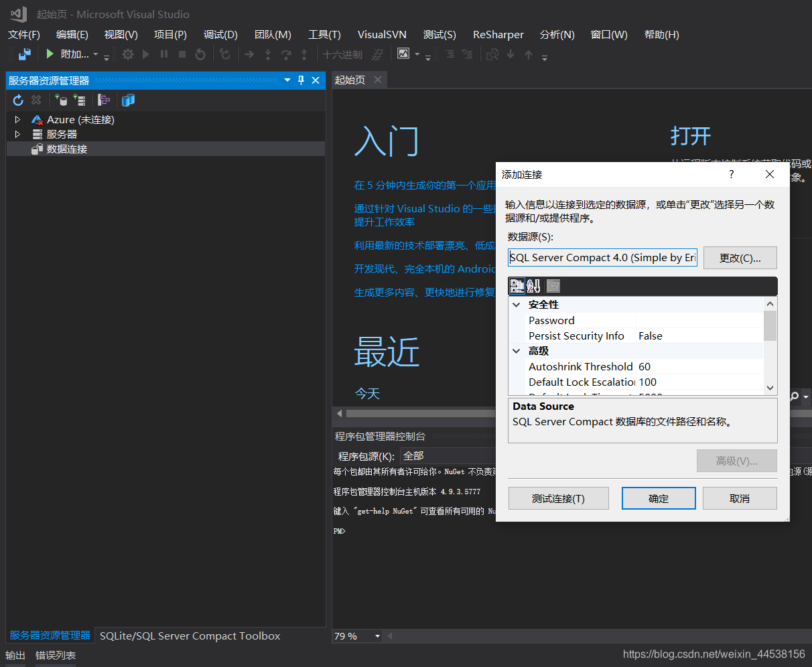Click the Step Out up-arrow icon
This screenshot has height=667, width=812.
pyautogui.click(x=304, y=54)
